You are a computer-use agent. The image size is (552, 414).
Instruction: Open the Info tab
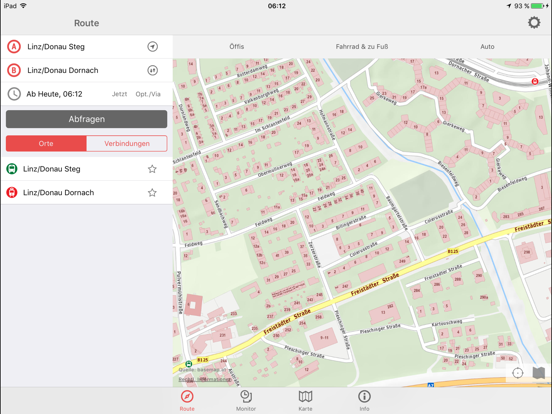tap(364, 401)
